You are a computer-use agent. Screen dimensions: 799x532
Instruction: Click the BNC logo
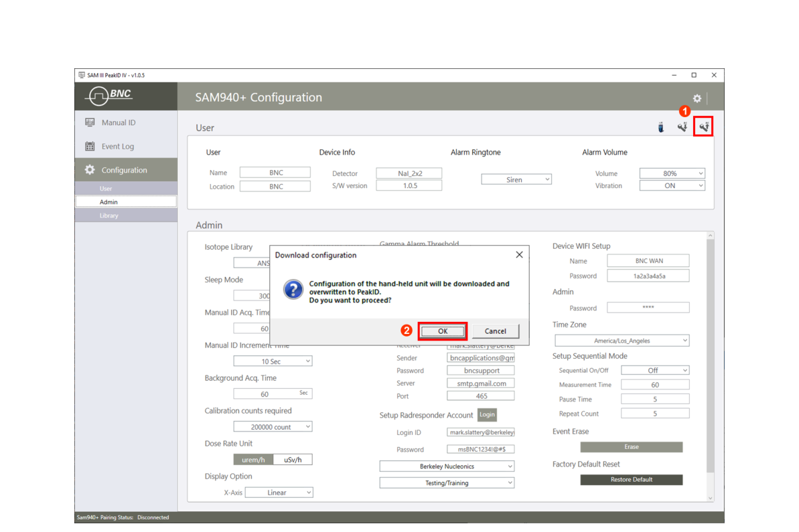pos(110,95)
